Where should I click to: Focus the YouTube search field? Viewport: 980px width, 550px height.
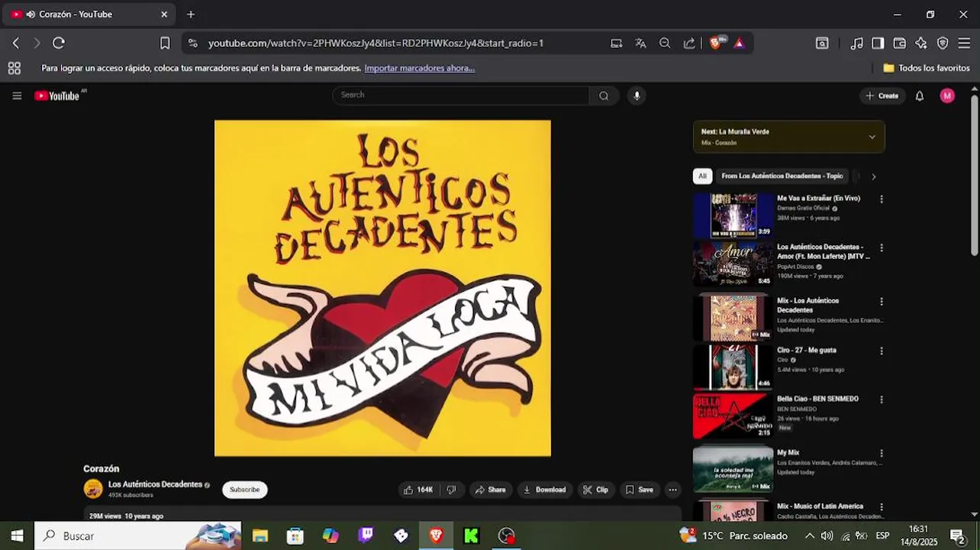click(x=460, y=95)
